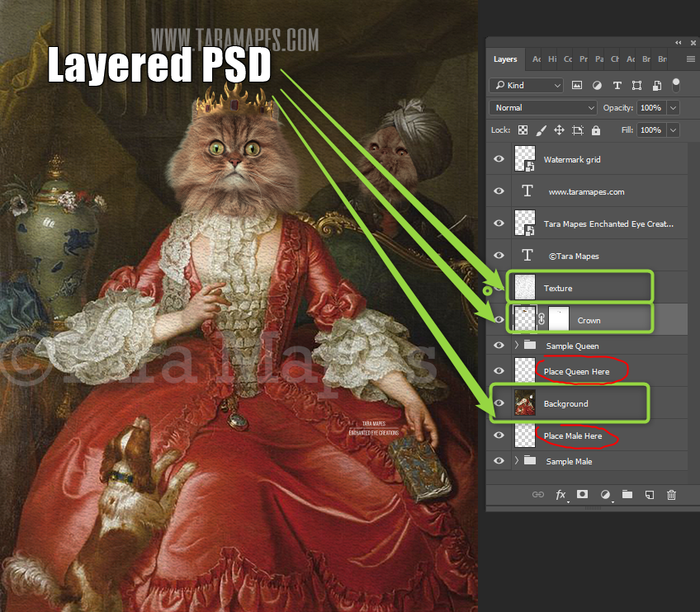Click the Crown layer mask link icon
This screenshot has width=700, height=612.
541,319
